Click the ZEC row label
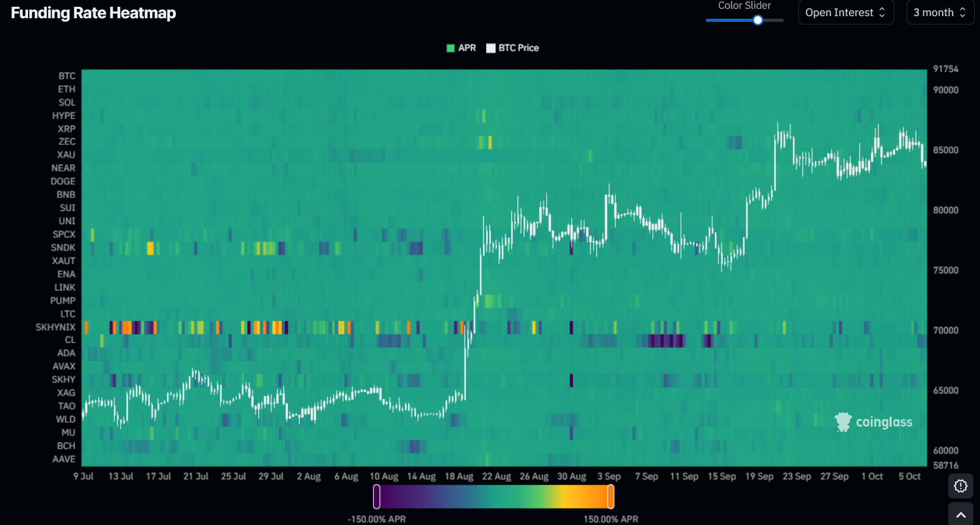980x525 pixels. 67,142
